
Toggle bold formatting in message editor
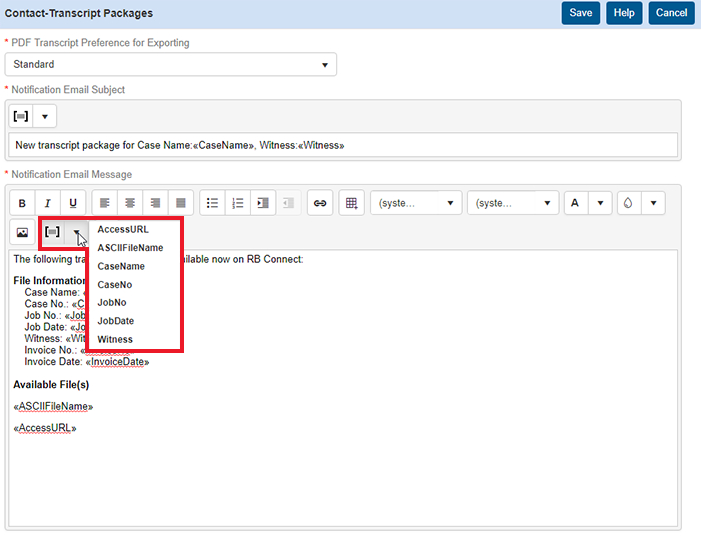pyautogui.click(x=22, y=203)
